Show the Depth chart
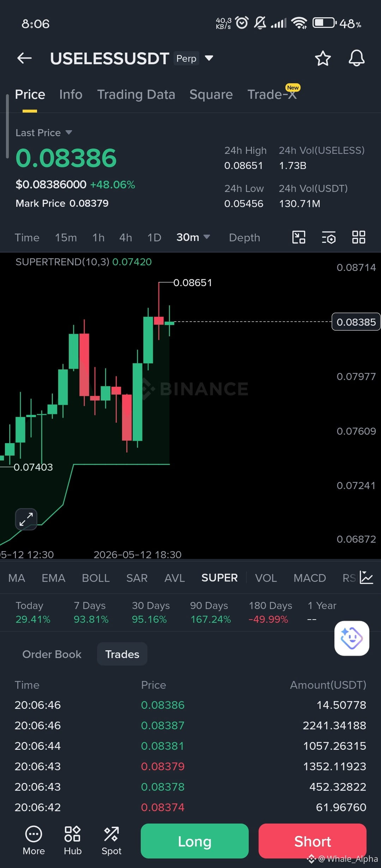The image size is (381, 868). pyautogui.click(x=244, y=237)
